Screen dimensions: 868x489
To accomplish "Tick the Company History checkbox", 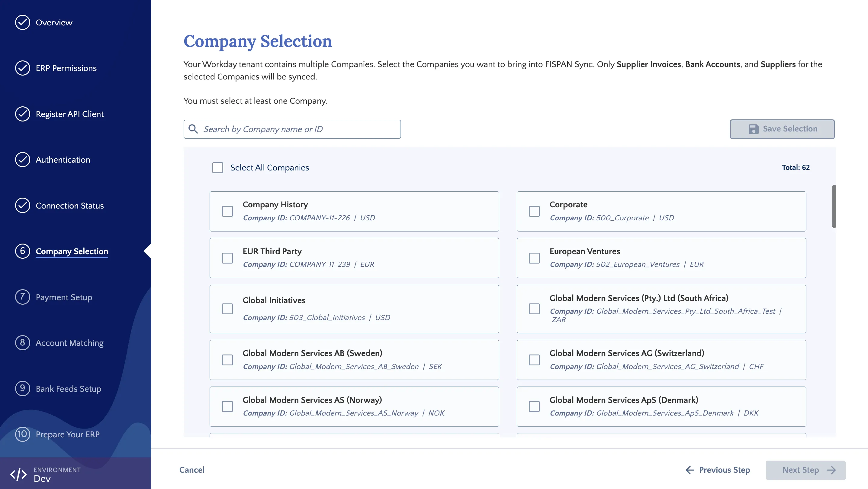I will [x=227, y=211].
